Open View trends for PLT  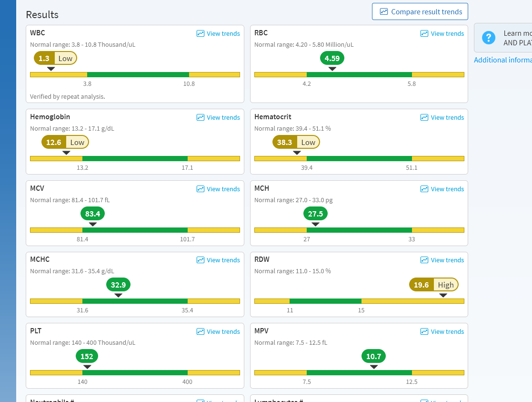click(218, 331)
